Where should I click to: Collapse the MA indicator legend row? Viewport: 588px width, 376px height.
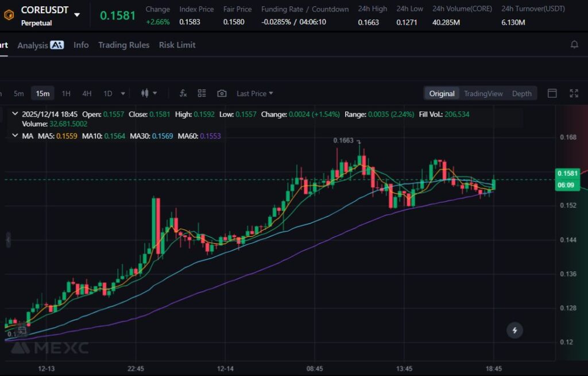[15, 136]
